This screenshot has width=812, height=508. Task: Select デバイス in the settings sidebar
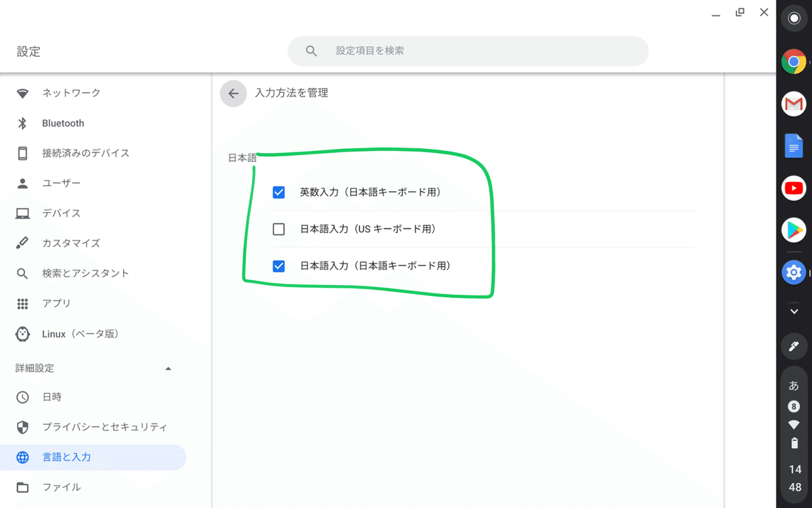click(x=61, y=213)
